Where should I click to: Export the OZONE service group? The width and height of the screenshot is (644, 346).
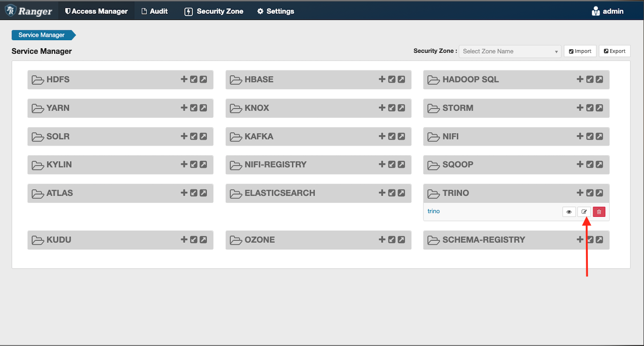pyautogui.click(x=402, y=240)
